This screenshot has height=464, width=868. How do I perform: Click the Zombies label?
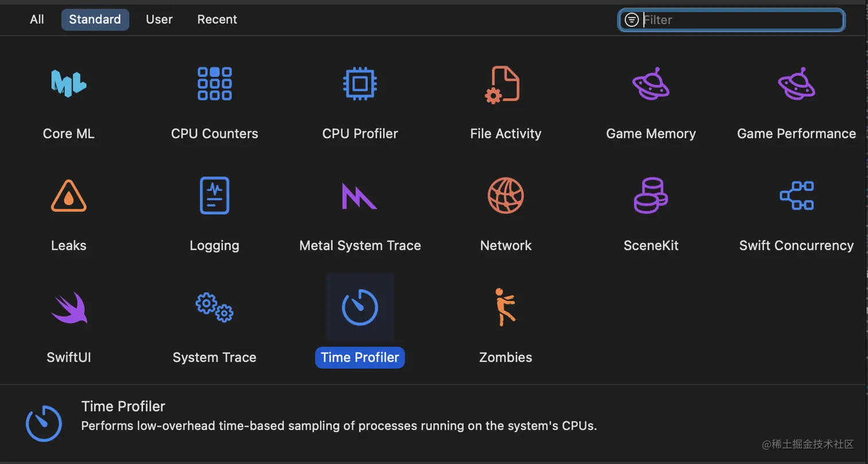click(505, 357)
